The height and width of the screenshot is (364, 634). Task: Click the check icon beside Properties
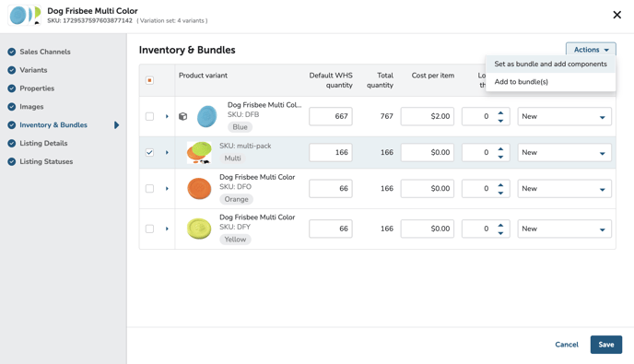point(12,88)
